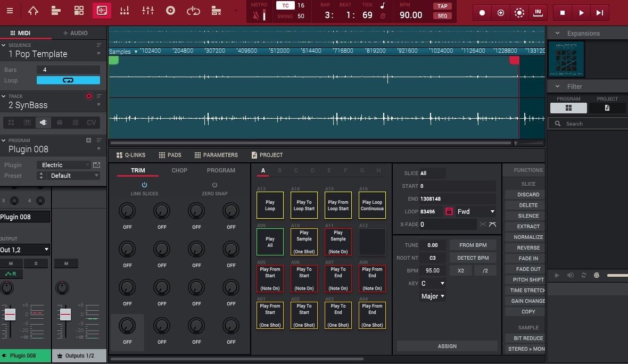Open plugin window icon beside Electric
This screenshot has width=628, height=364.
[x=96, y=165]
